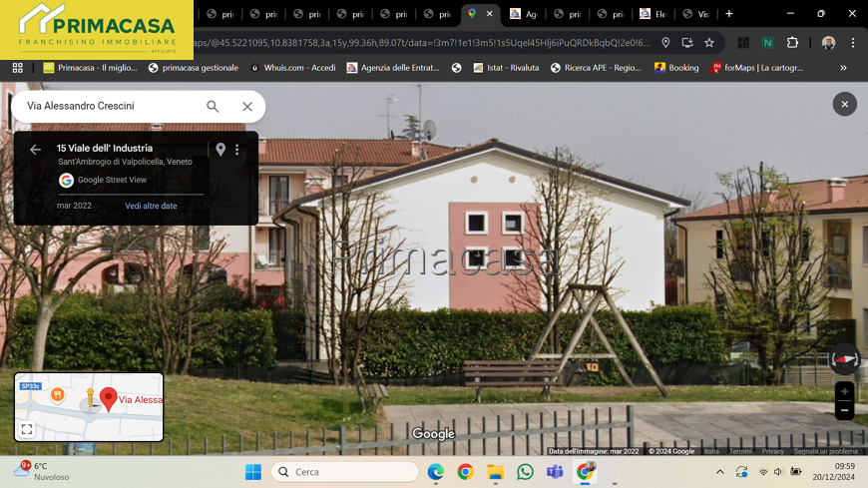The height and width of the screenshot is (488, 868).
Task: Close Street View with the round X button
Action: [x=845, y=104]
